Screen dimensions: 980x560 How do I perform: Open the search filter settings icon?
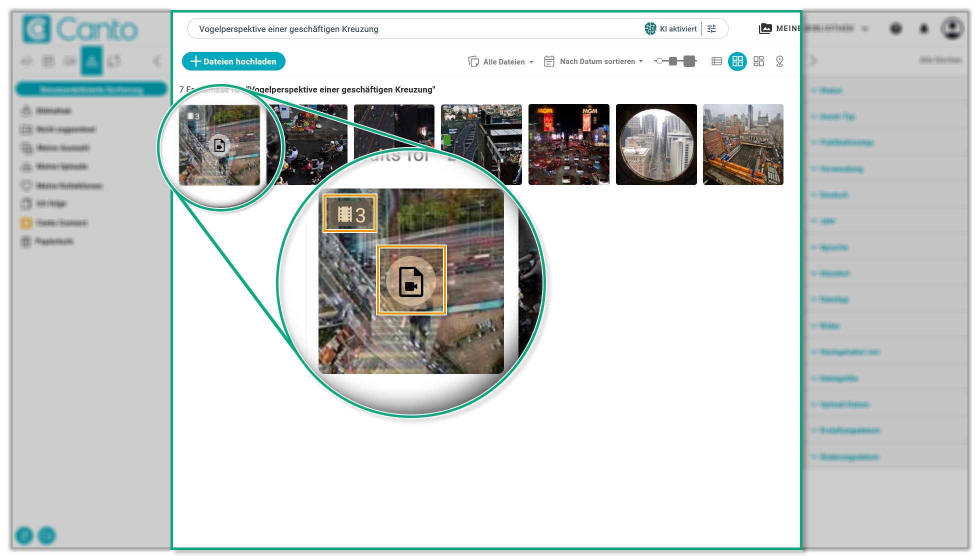[x=711, y=29]
